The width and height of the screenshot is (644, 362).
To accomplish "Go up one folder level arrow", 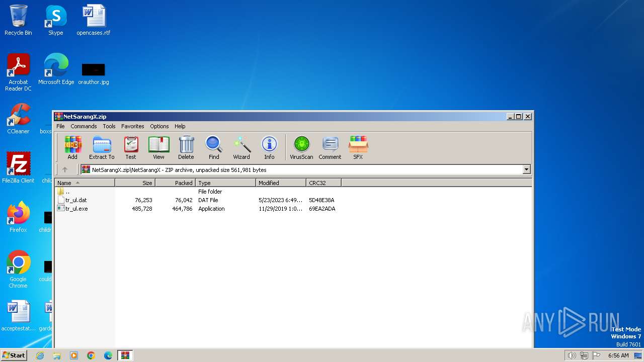I will pyautogui.click(x=64, y=169).
